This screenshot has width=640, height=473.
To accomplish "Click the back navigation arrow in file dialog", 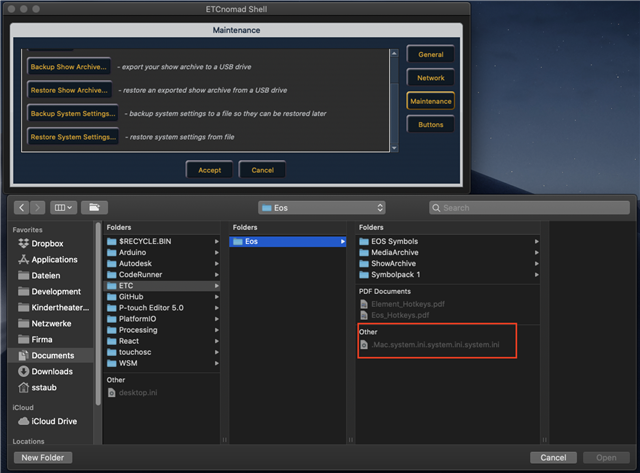I will [x=22, y=208].
